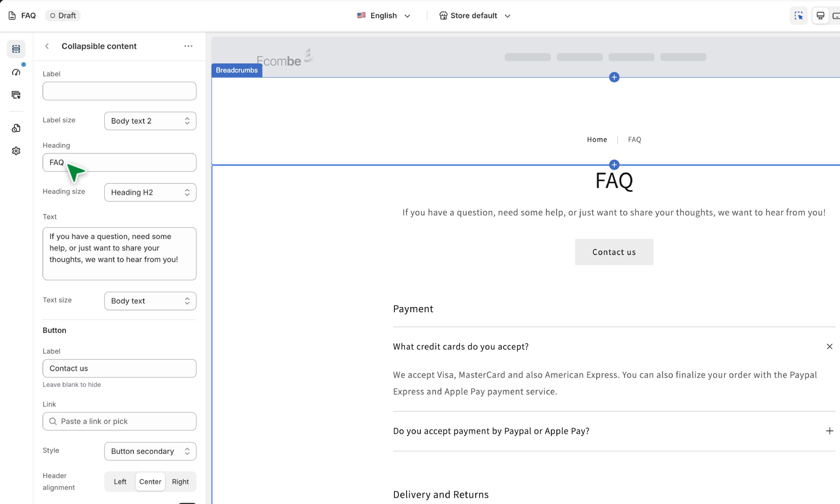Set header alignment to Left
Viewport: 840px width, 504px height.
(120, 482)
